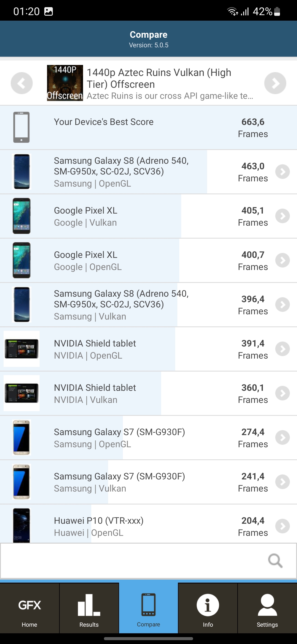
Task: Open NVIDIA Shield tablet Vulkan tablet image
Action: pyautogui.click(x=21, y=393)
